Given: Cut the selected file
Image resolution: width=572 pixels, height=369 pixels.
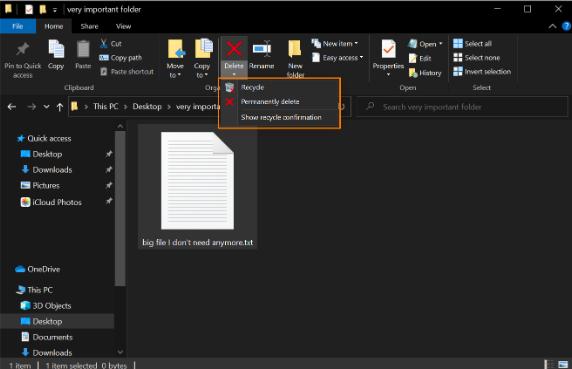Looking at the screenshot, I should point(111,44).
